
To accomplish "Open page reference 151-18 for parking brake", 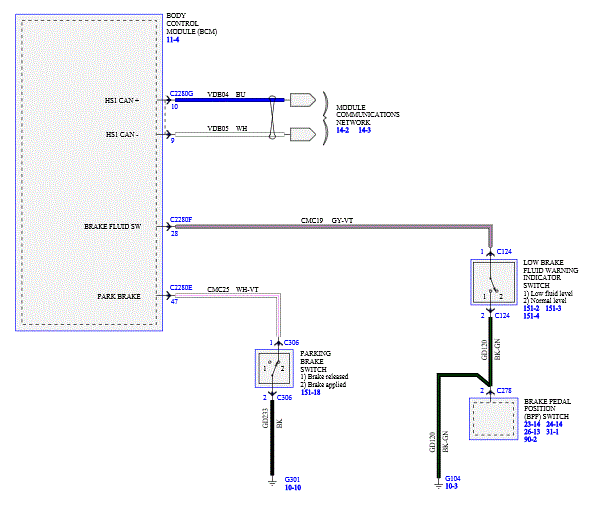I will (x=310, y=392).
